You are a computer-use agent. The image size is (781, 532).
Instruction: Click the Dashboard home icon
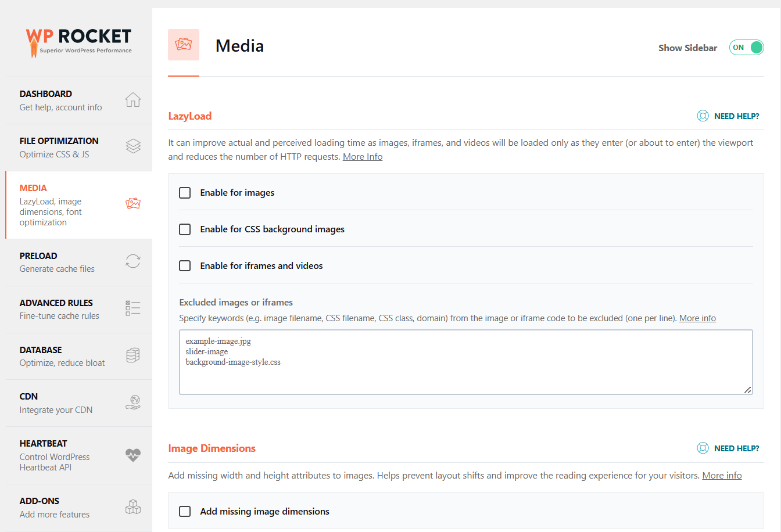click(x=132, y=99)
